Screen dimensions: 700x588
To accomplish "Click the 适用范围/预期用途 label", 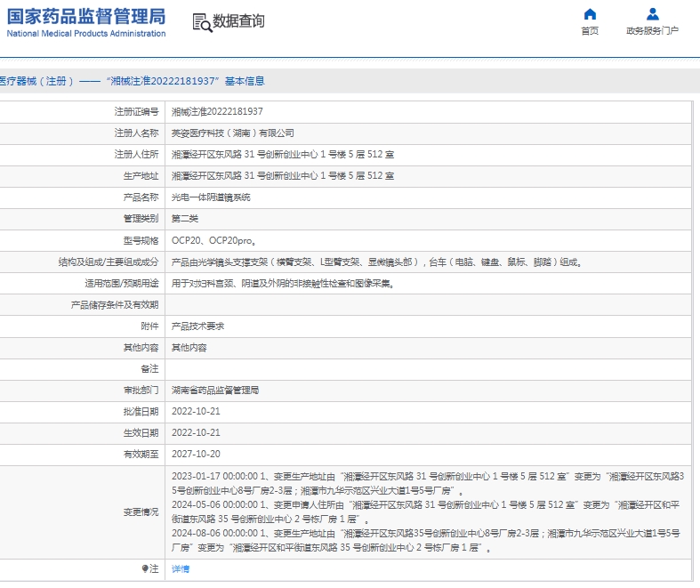I will 122,284.
